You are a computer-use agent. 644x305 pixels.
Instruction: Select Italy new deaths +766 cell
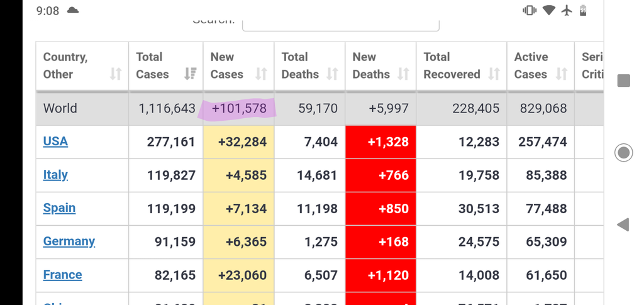coord(380,175)
